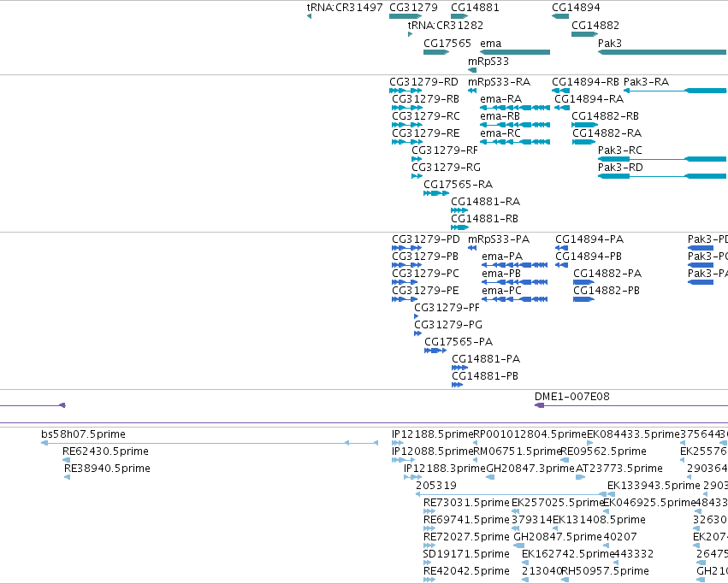Viewport: 728px width, 584px height.
Task: Click transcript CG14882-RA
Action: click(607, 133)
